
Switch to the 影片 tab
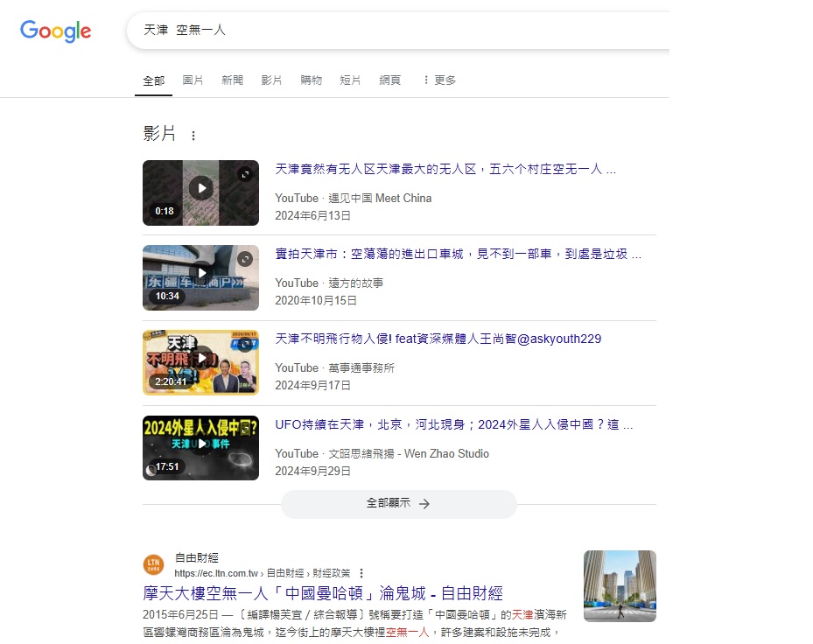tap(271, 80)
